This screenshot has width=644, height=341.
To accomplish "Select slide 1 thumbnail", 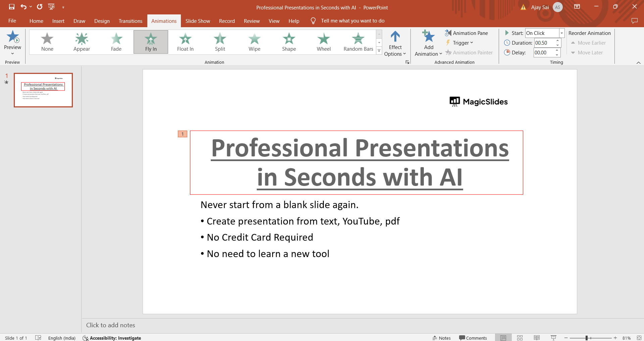I will [43, 90].
